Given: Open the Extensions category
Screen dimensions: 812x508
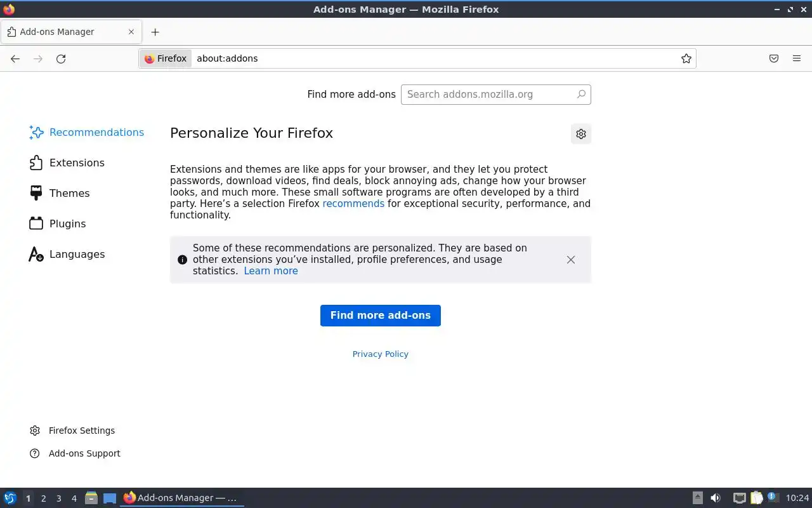Looking at the screenshot, I should (67, 163).
